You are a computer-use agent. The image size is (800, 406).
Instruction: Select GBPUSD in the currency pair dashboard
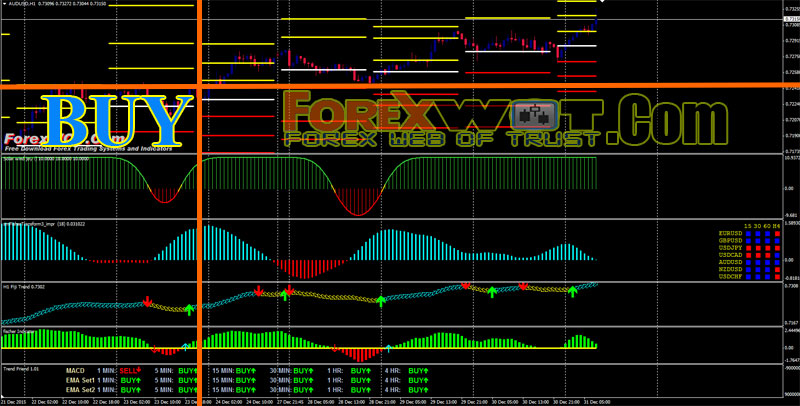click(731, 240)
